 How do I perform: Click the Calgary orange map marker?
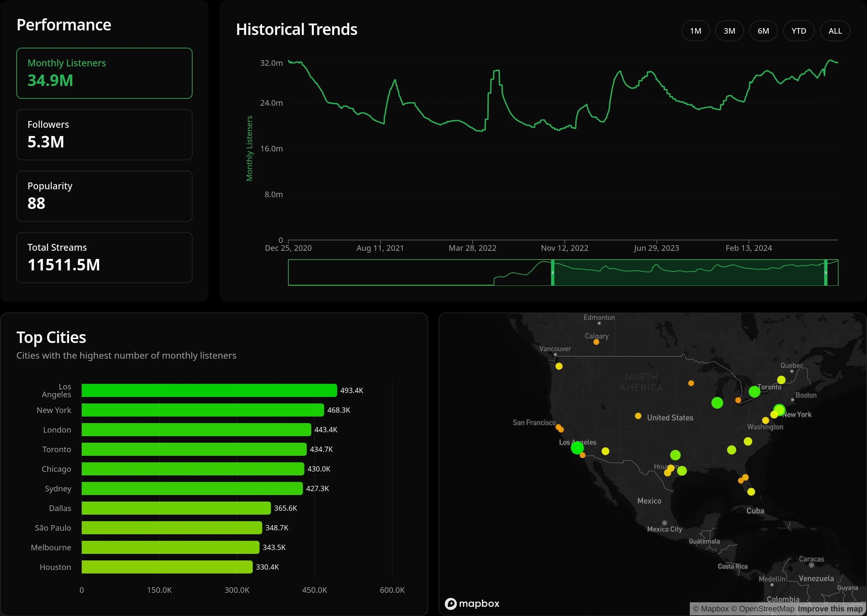(596, 342)
